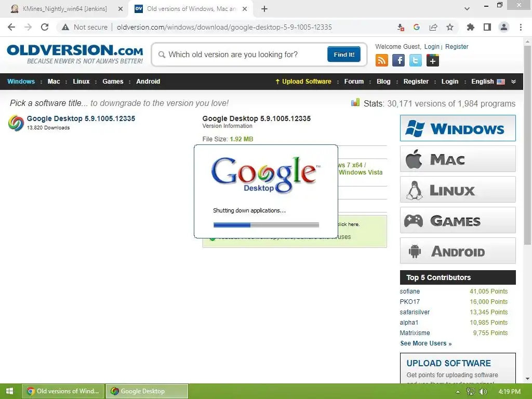The width and height of the screenshot is (532, 399).
Task: Close the KMines_Nightly_win64 tab
Action: tap(121, 9)
